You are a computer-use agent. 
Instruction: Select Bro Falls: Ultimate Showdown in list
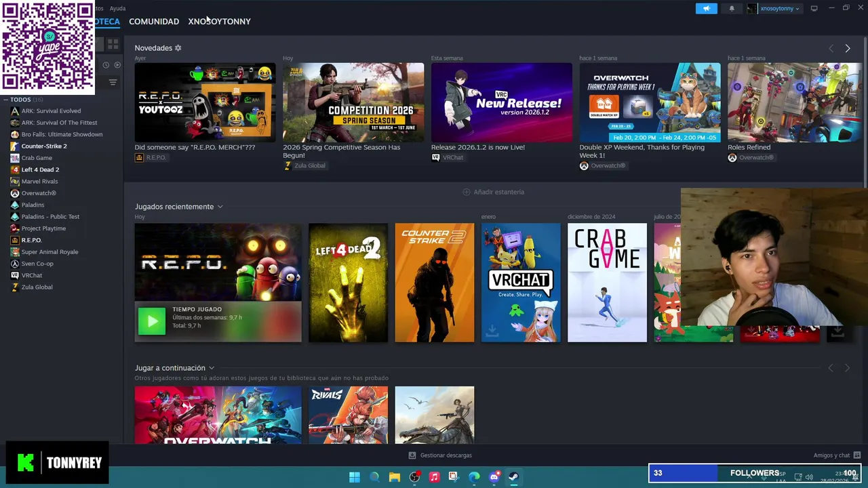[x=62, y=134]
